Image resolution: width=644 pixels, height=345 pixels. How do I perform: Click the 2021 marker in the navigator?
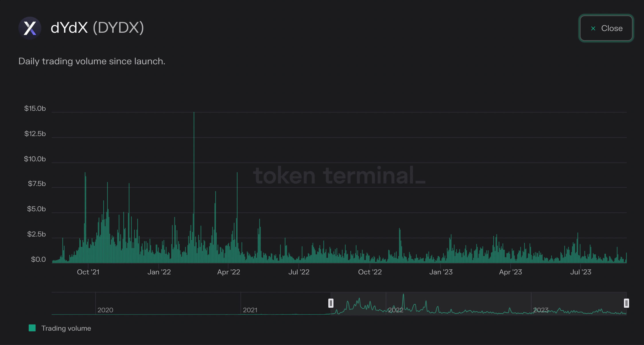(250, 310)
